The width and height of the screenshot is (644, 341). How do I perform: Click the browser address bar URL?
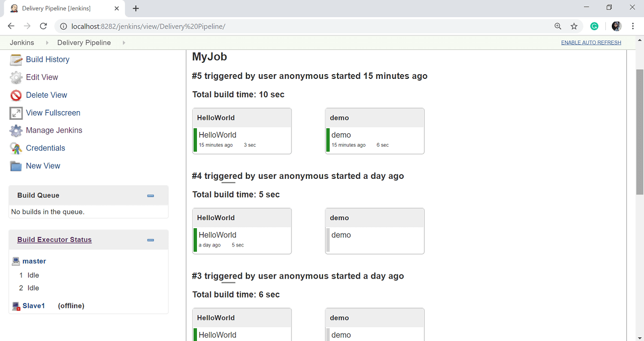(148, 26)
